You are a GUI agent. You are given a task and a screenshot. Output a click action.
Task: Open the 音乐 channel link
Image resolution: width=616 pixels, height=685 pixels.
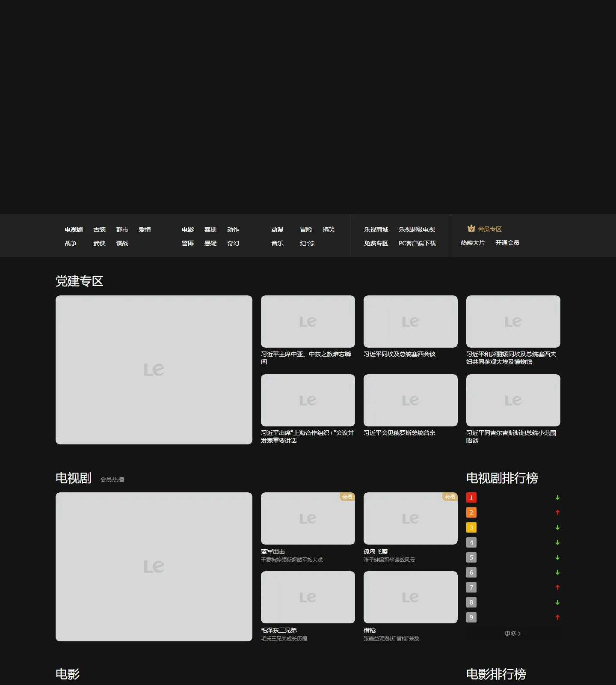pyautogui.click(x=277, y=243)
